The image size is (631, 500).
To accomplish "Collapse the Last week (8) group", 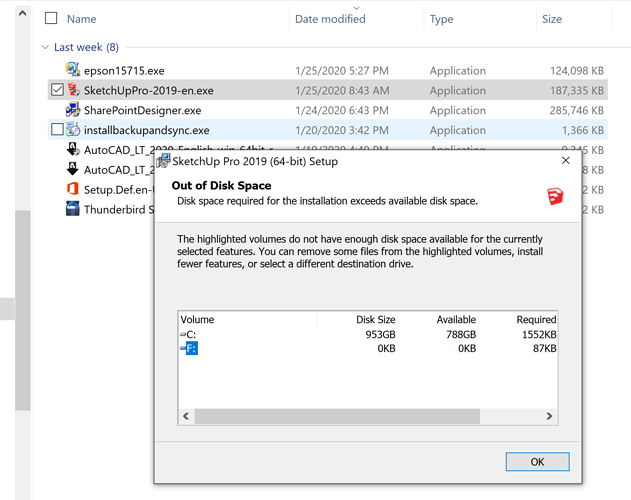I will point(45,47).
